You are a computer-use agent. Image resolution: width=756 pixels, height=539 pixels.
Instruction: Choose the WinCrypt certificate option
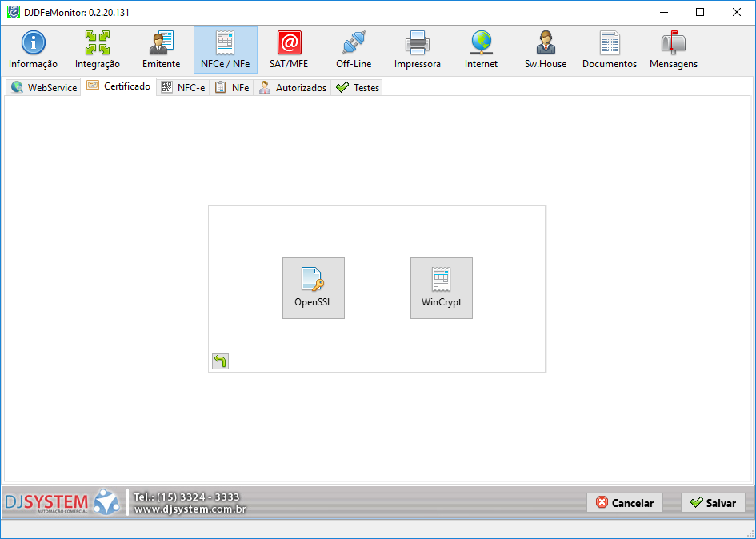click(x=441, y=288)
